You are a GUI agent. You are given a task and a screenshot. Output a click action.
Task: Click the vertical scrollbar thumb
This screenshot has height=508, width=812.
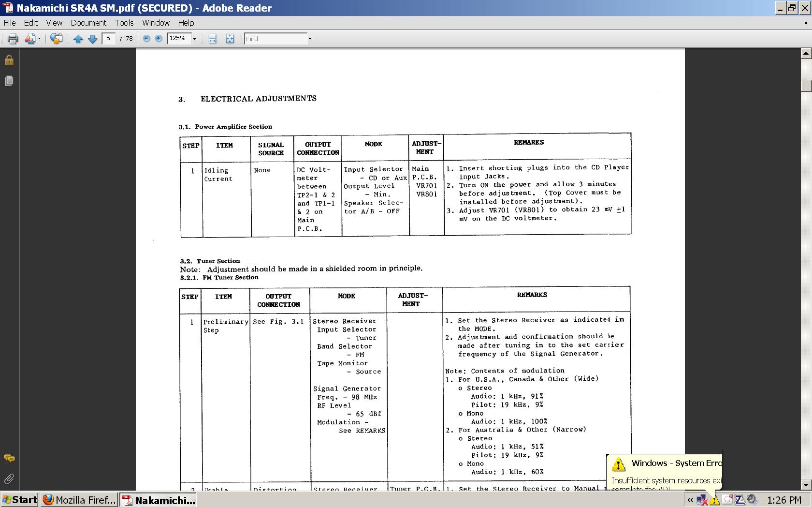tap(806, 85)
